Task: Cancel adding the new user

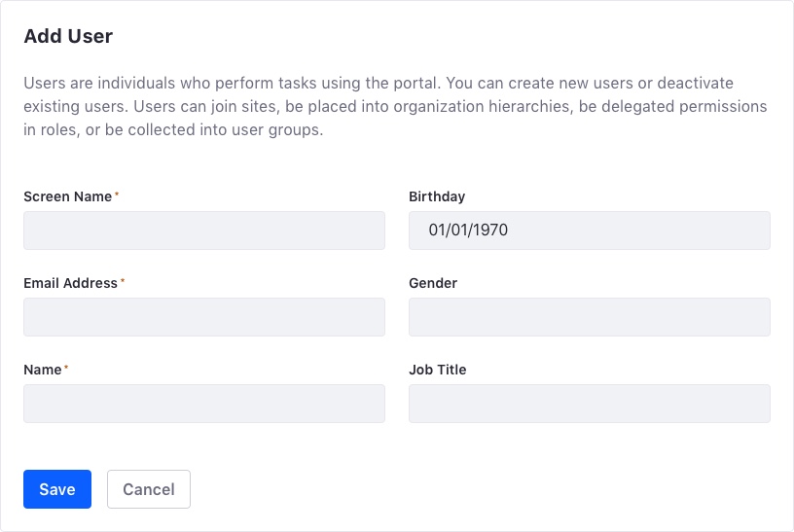Action: [x=148, y=489]
